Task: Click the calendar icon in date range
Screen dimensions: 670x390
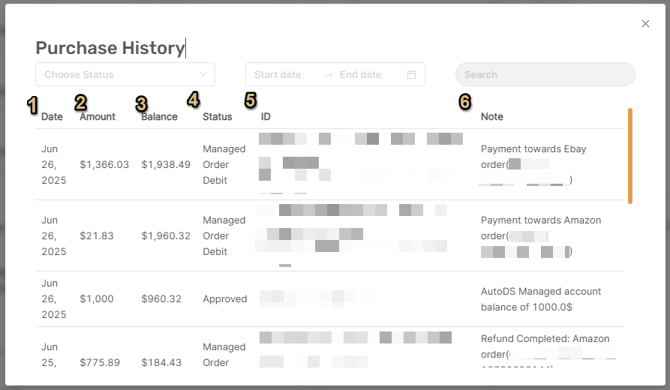Action: 411,75
